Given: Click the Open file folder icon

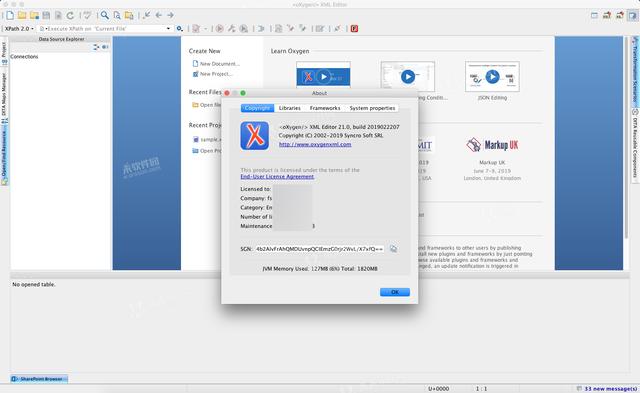Looking at the screenshot, I should coord(22,16).
